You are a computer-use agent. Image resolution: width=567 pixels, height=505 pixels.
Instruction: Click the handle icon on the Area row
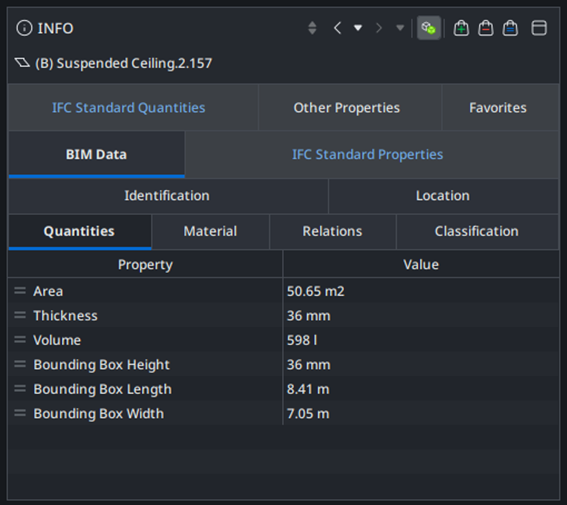(x=20, y=291)
